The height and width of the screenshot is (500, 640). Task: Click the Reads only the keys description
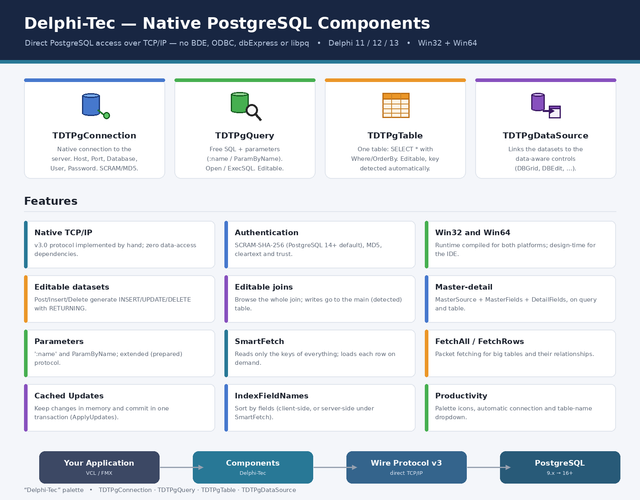[315, 358]
